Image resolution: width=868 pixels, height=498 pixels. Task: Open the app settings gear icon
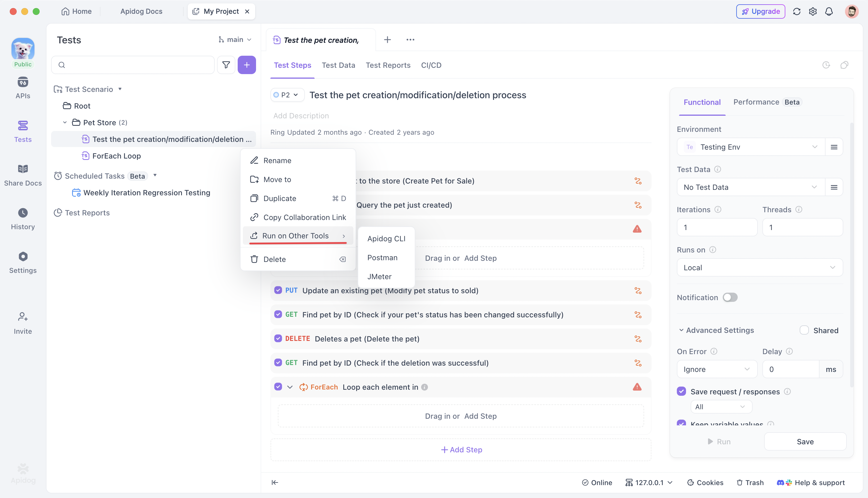[x=813, y=11]
